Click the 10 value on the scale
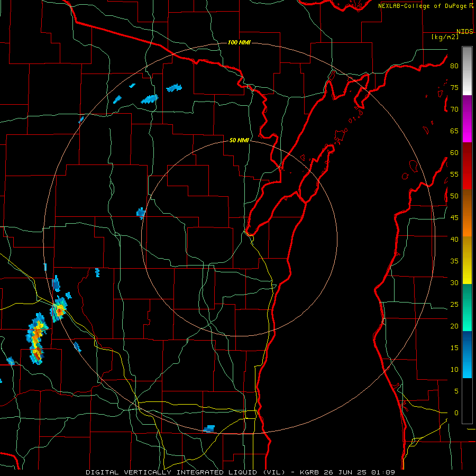This screenshot has height=476, width=476. (454, 370)
